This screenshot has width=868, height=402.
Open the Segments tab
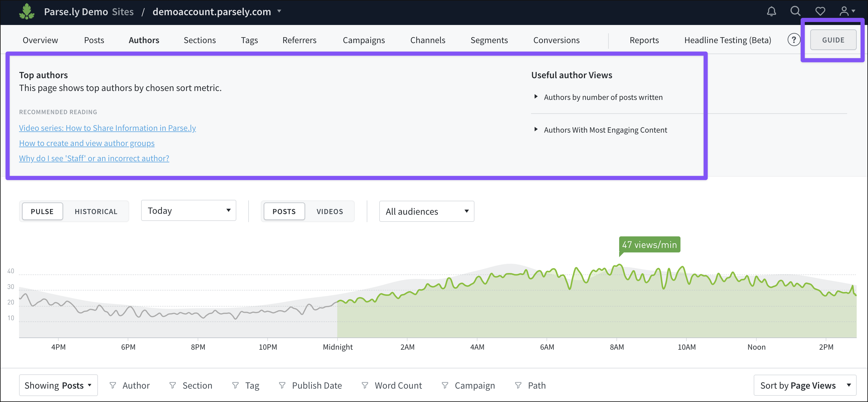[489, 40]
